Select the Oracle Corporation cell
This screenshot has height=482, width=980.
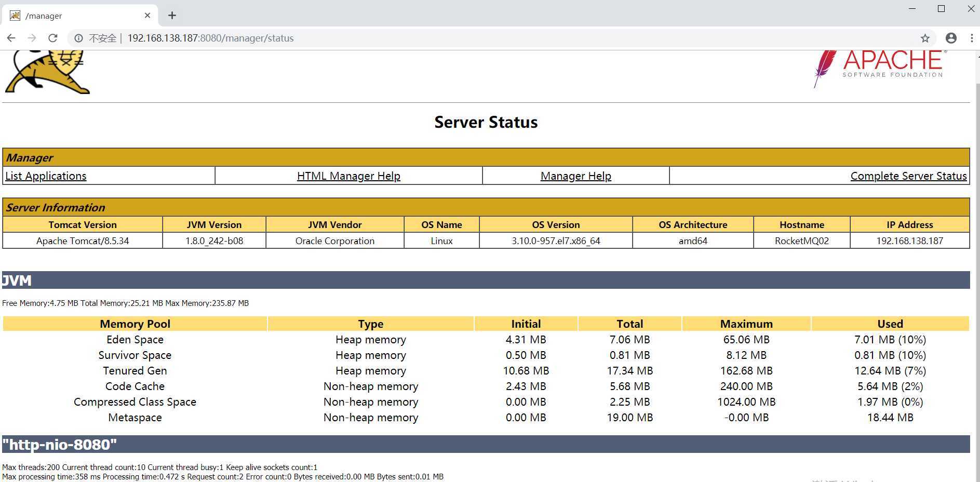click(335, 241)
